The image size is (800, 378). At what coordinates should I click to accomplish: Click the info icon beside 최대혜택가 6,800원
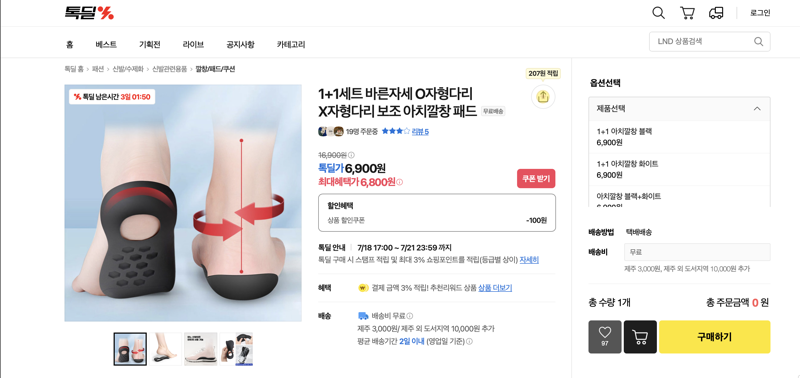[399, 182]
